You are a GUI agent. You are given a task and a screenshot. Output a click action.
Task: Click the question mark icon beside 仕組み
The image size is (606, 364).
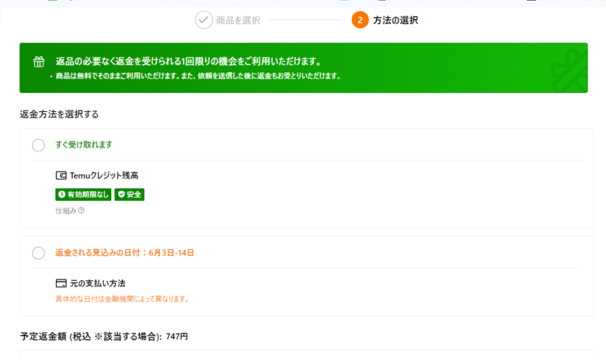[81, 210]
